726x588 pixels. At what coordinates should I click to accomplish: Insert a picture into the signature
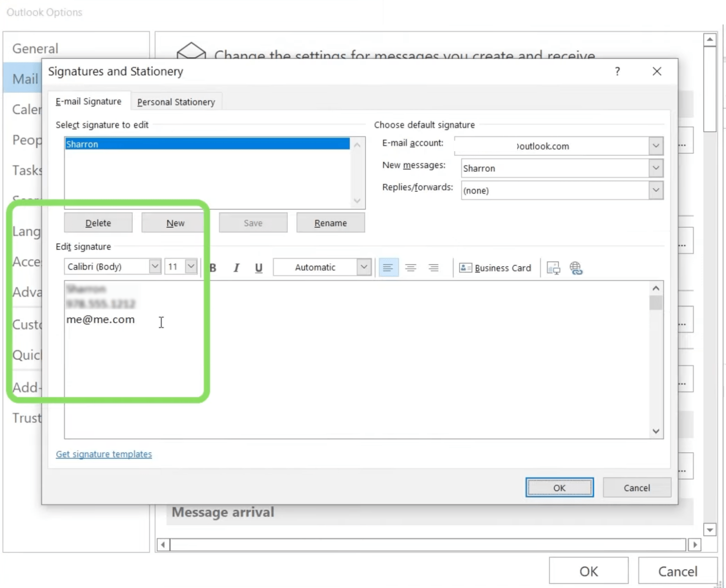click(x=553, y=268)
